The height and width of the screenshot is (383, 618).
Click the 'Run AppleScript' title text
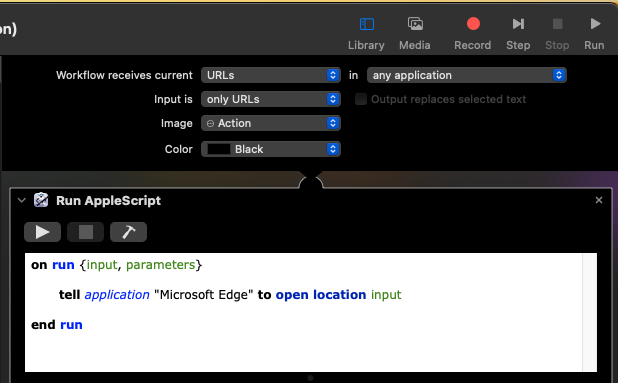pyautogui.click(x=108, y=201)
